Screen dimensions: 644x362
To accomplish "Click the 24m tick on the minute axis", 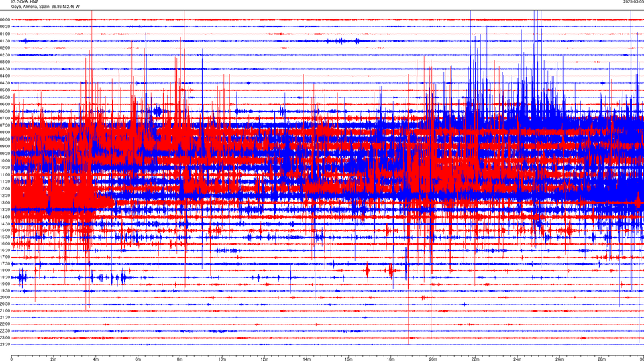I will pos(517,359).
